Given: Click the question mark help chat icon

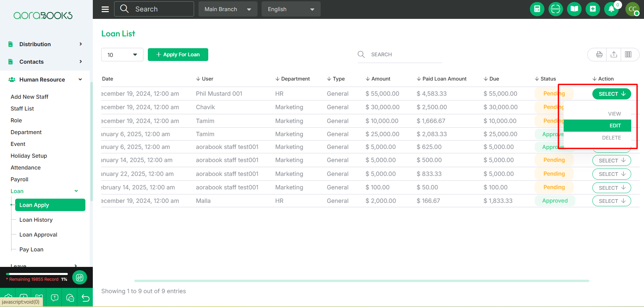Looking at the screenshot, I should (x=54, y=298).
